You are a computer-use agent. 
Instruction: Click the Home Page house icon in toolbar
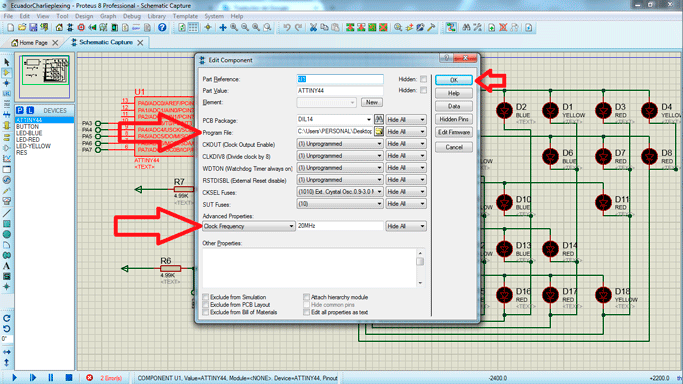59,27
